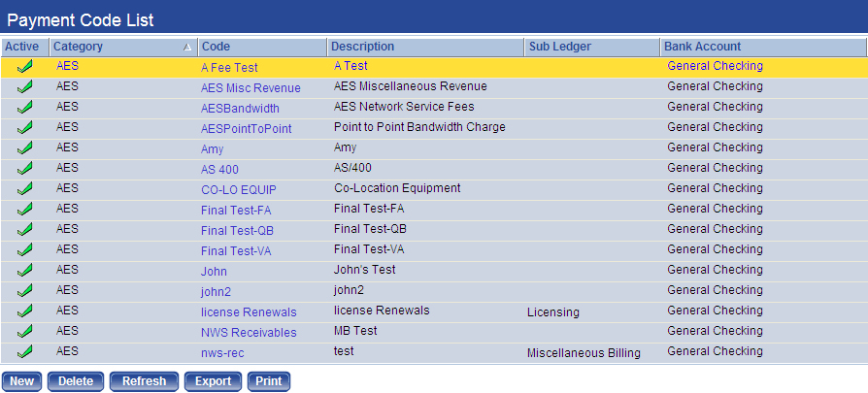Click the green checkmark in AESBandwidth row
Image resolution: width=868 pixels, height=393 pixels.
[x=24, y=108]
